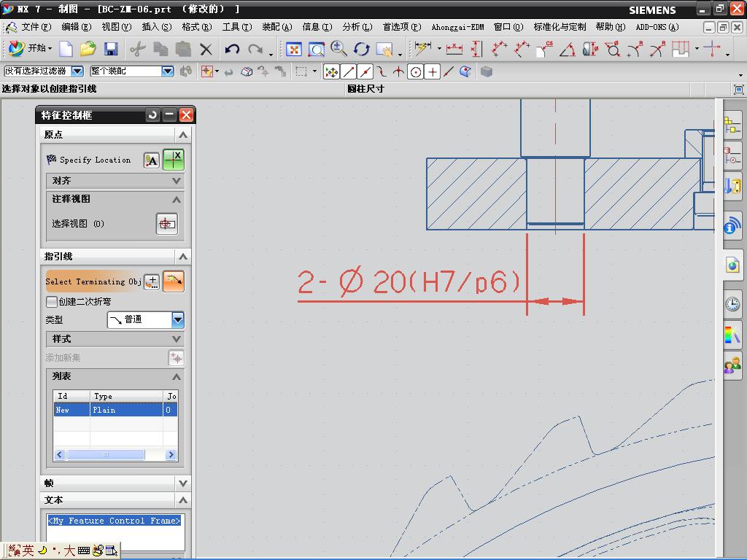The height and width of the screenshot is (560, 747).
Task: Toggle the snap end point option
Action: [x=348, y=72]
